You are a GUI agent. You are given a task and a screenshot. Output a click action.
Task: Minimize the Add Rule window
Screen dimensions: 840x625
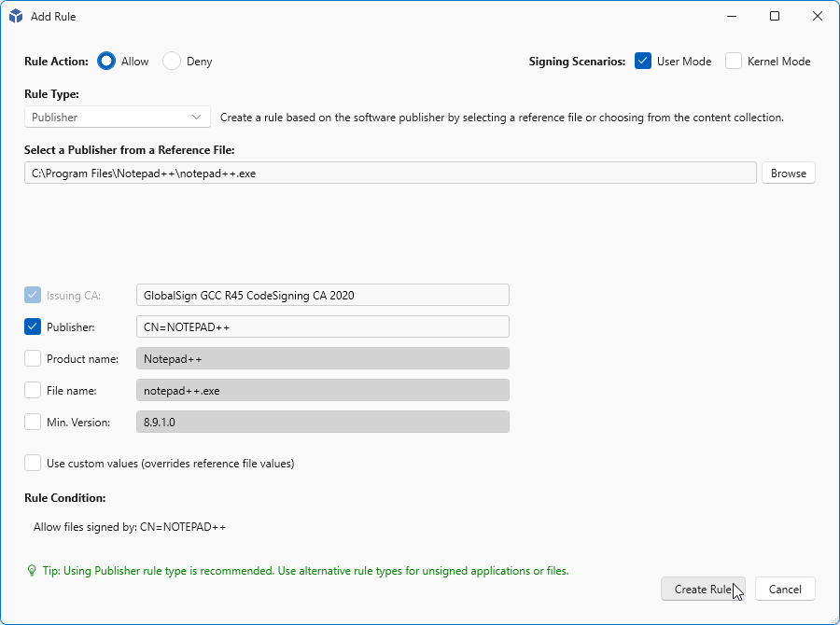click(x=731, y=16)
